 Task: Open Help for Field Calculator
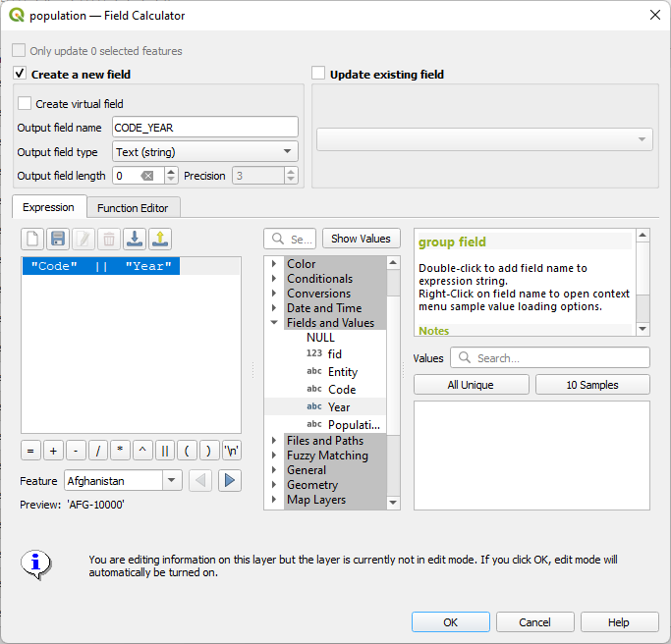tap(619, 621)
